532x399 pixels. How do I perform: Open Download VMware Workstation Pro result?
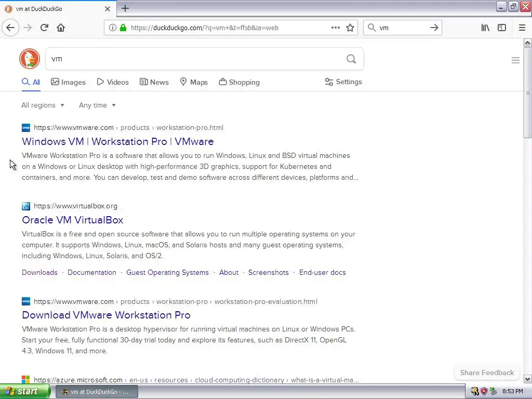pos(106,315)
